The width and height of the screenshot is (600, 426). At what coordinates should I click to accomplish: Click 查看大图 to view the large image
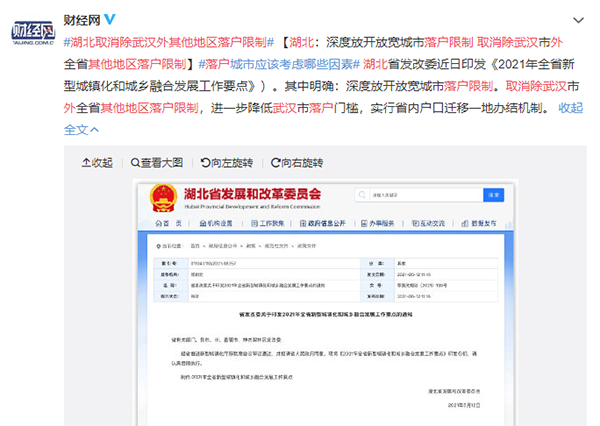[x=157, y=163]
